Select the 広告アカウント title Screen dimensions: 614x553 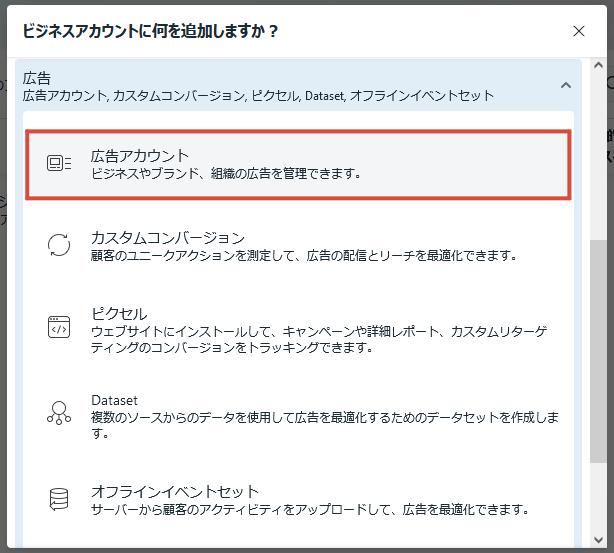[x=140, y=156]
